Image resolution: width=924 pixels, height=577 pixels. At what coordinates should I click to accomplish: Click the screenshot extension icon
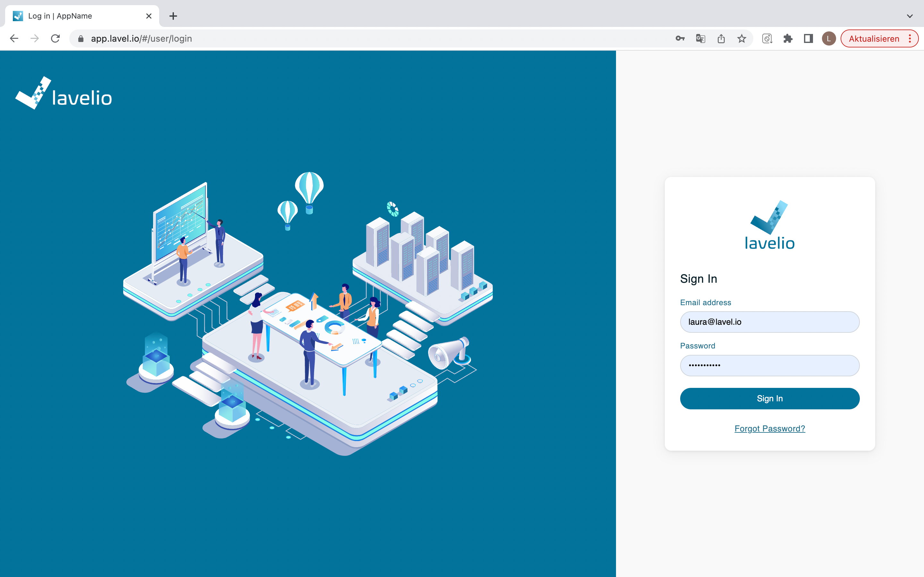pyautogui.click(x=767, y=38)
